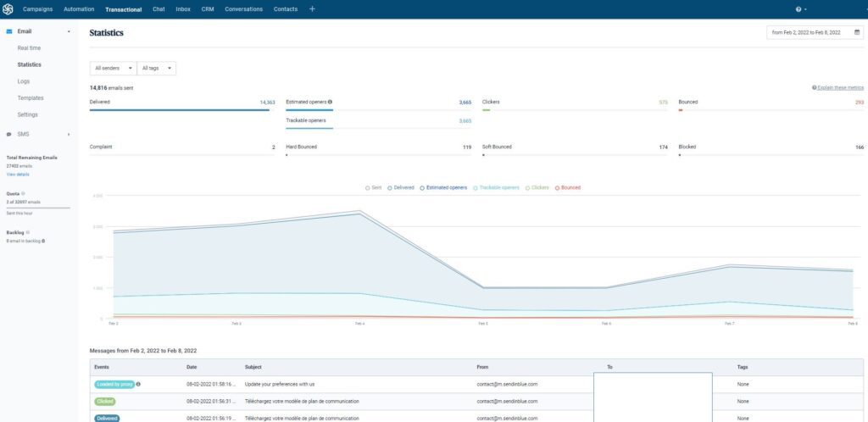868x422 pixels.
Task: Open the Inbox tab
Action: [183, 9]
